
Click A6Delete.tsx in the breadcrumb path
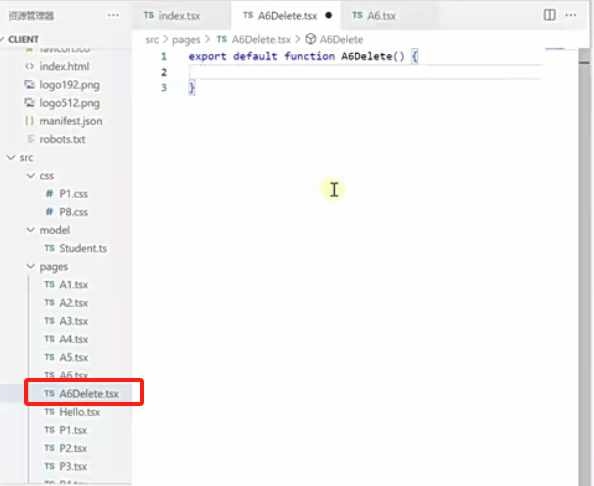261,39
